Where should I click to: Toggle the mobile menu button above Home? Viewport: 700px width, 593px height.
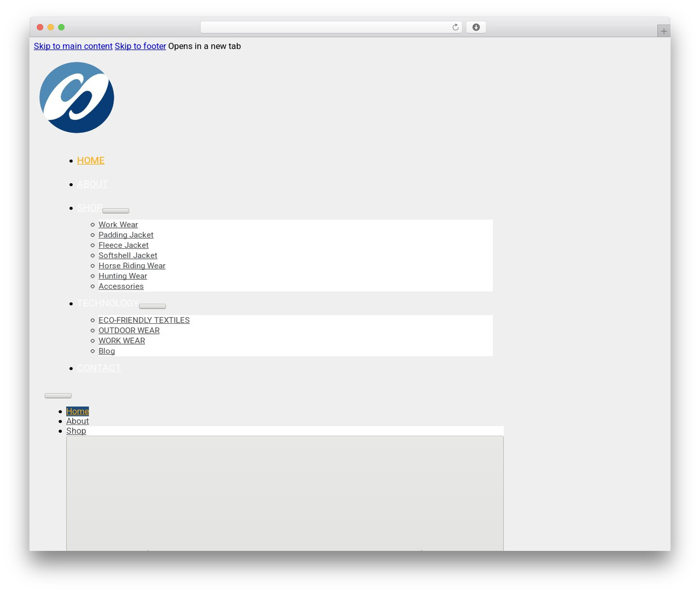tap(58, 396)
